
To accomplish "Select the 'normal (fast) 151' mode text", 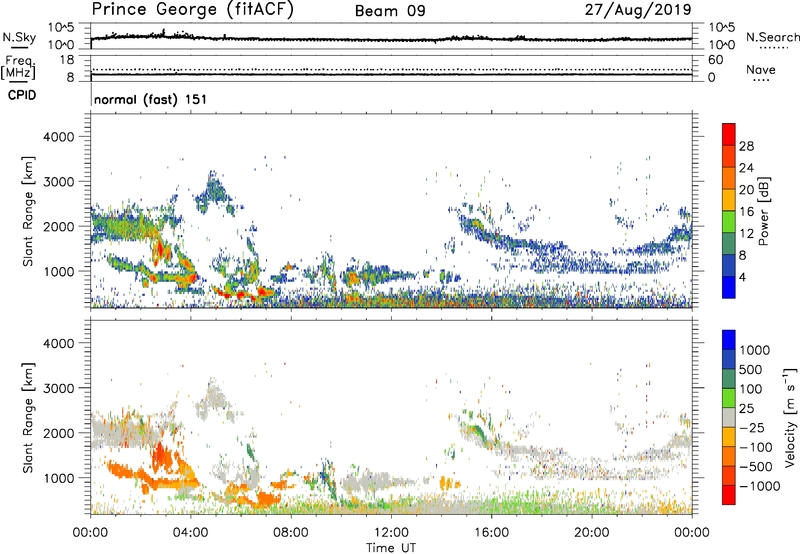I will click(x=150, y=99).
